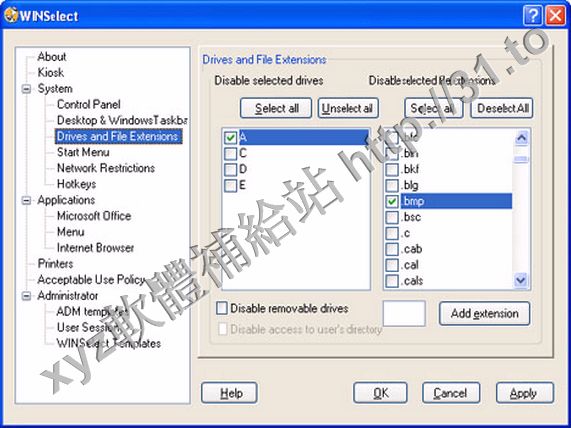Collapse the Applications tree node
This screenshot has height=428, width=571.
26,200
